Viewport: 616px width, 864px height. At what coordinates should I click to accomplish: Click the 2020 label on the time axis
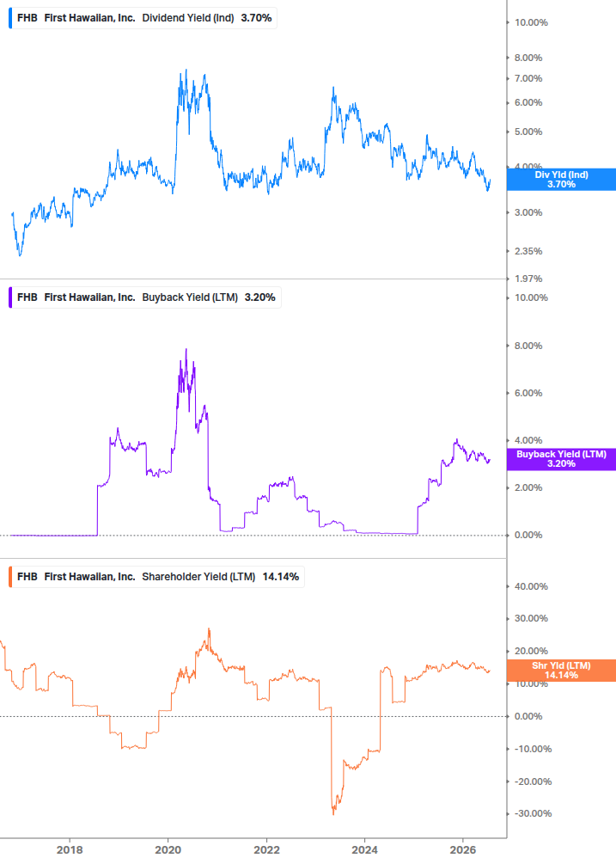[168, 849]
